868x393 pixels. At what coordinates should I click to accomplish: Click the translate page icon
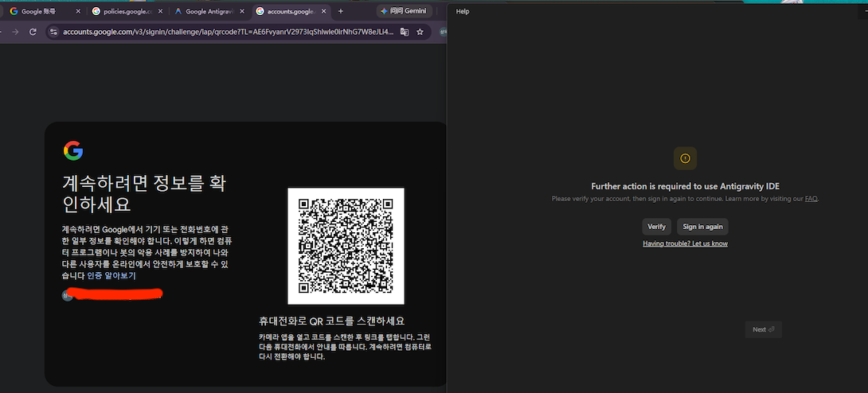(x=405, y=32)
